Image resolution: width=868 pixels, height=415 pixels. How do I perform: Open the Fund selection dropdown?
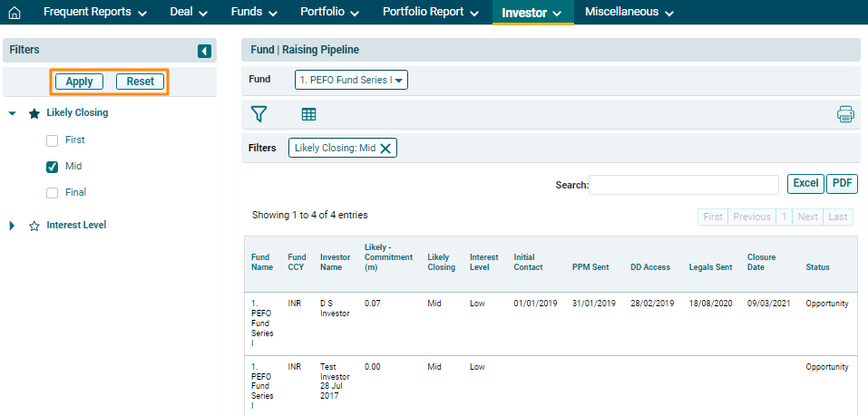pos(352,80)
